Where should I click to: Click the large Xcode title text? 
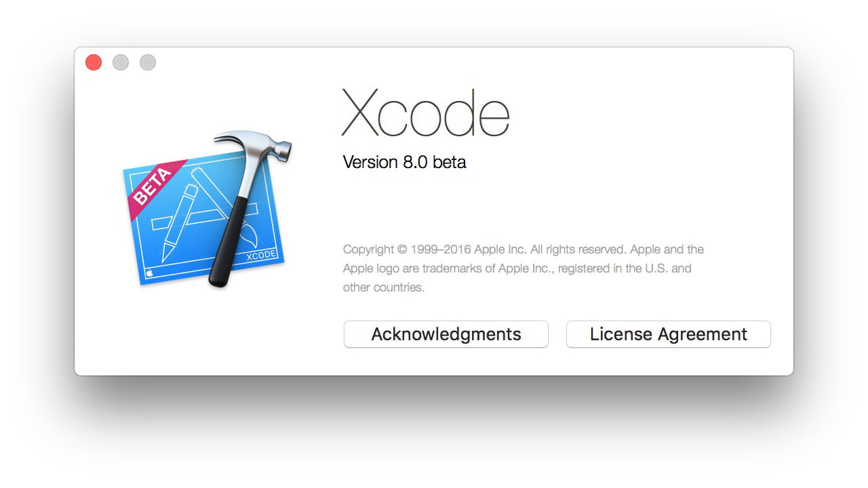pos(425,112)
